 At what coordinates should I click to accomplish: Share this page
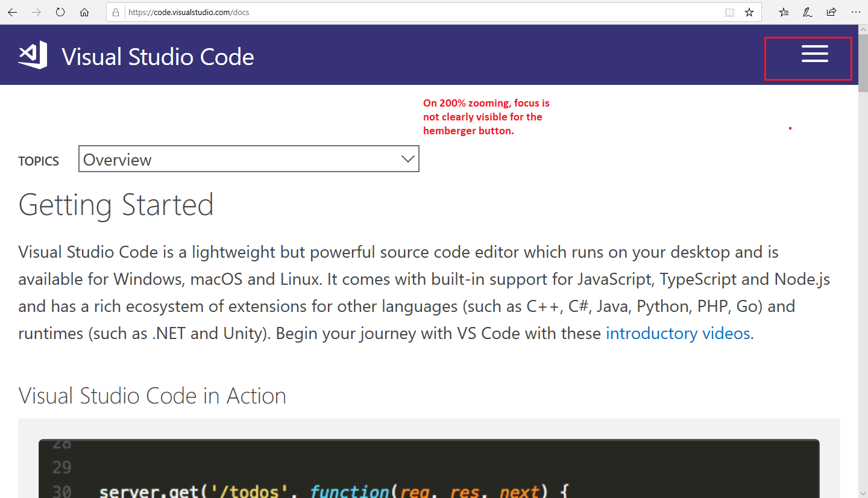[831, 12]
